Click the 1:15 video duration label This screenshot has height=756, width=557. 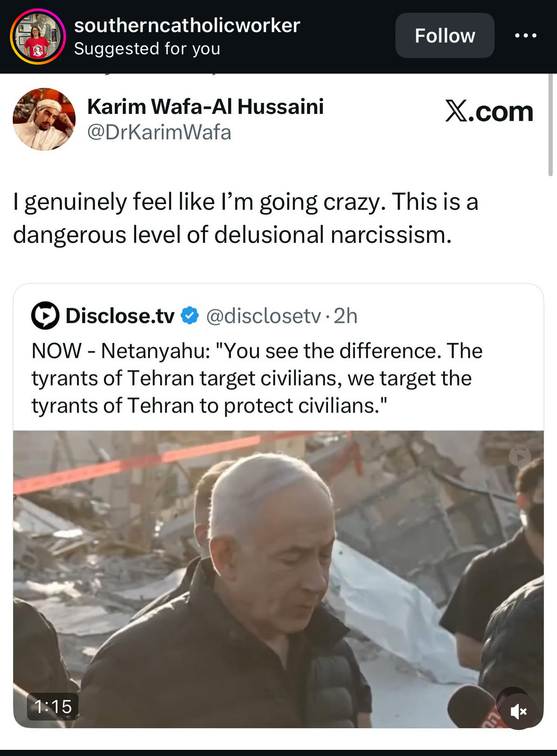point(53,707)
